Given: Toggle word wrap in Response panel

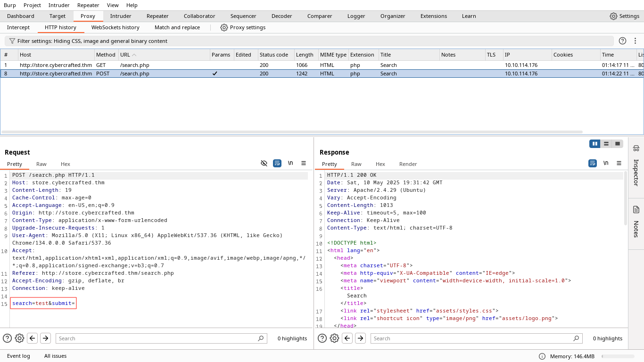Looking at the screenshot, I should [x=593, y=163].
